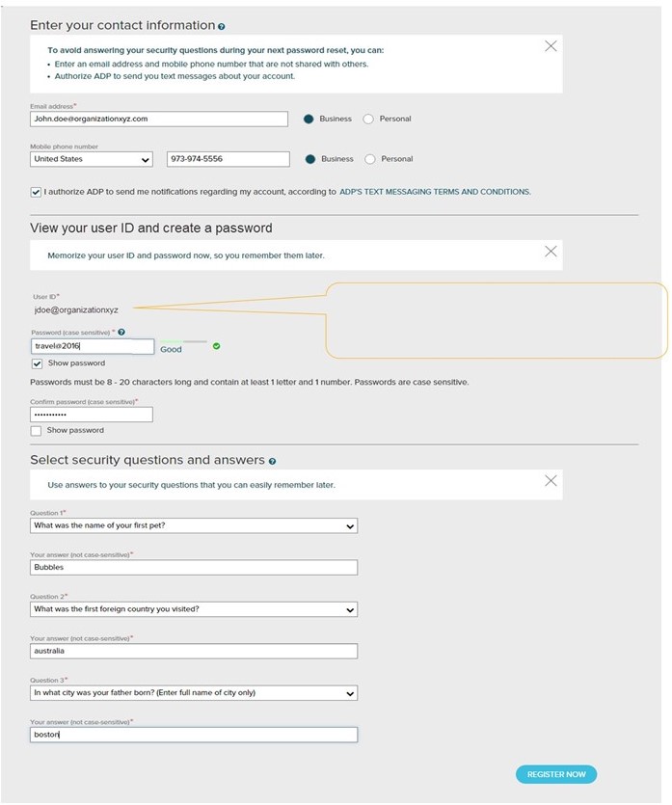672x805 pixels.
Task: Click the green password strength checkmark
Action: pyautogui.click(x=216, y=346)
